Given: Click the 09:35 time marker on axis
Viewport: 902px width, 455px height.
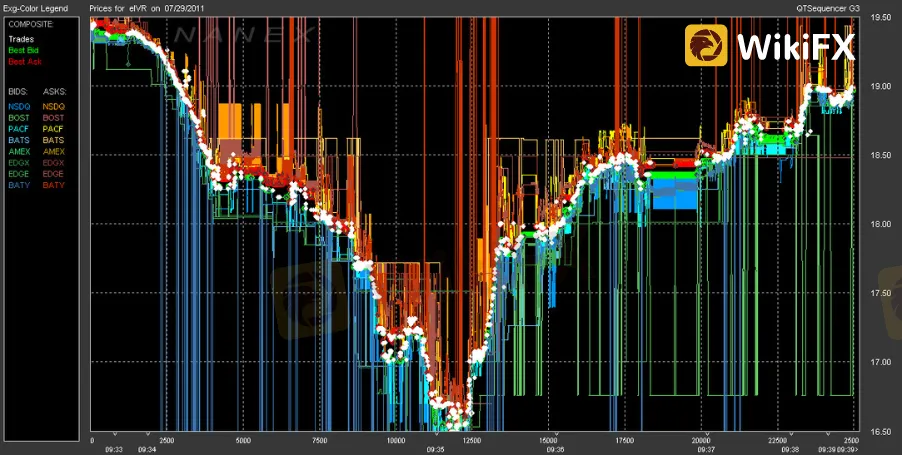Looking at the screenshot, I should tap(436, 449).
